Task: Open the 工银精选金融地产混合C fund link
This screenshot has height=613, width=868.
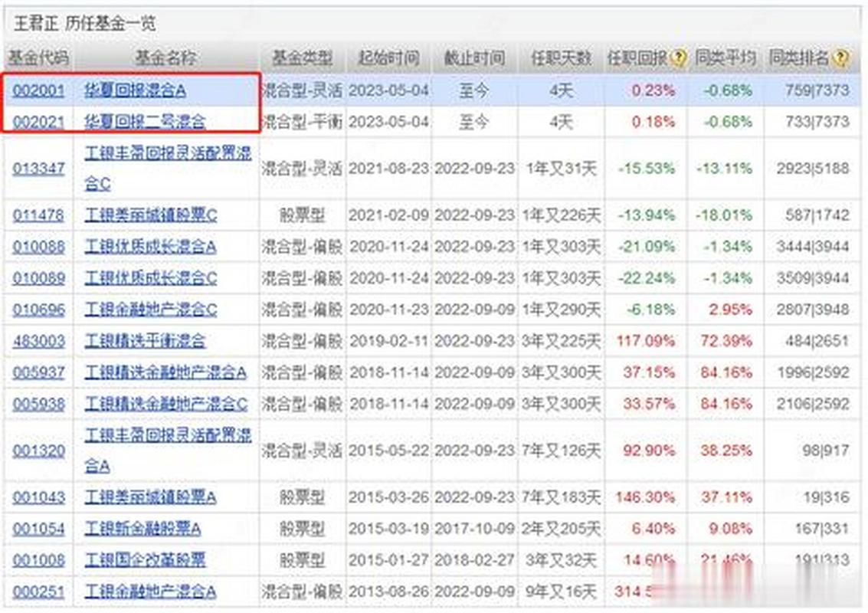Action: 165,405
